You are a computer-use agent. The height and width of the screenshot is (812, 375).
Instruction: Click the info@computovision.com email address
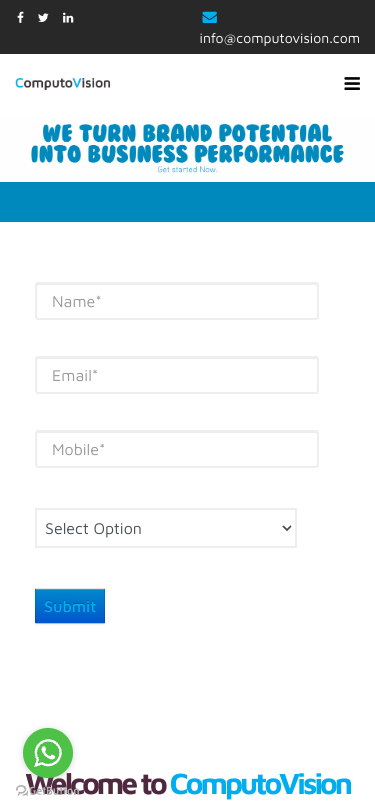280,39
